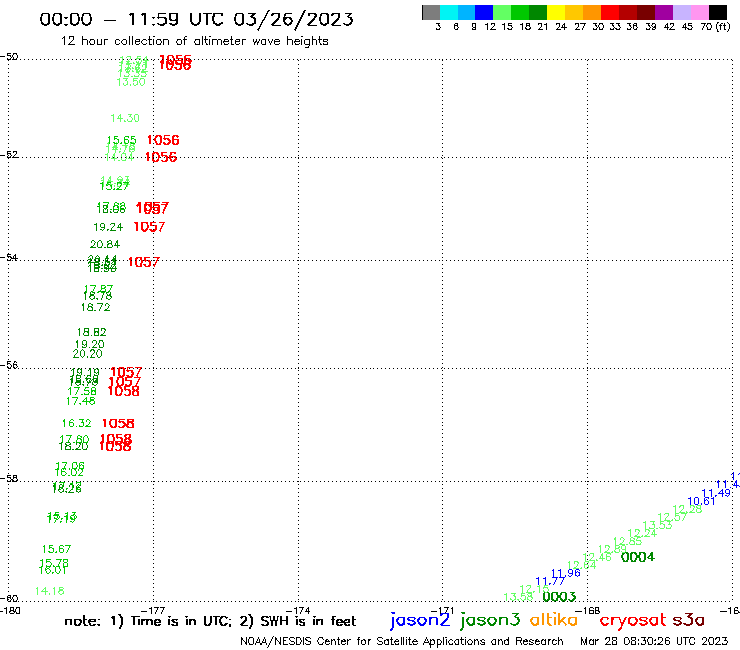Select the longitude axis label -174
740x650 pixels.
(x=298, y=610)
